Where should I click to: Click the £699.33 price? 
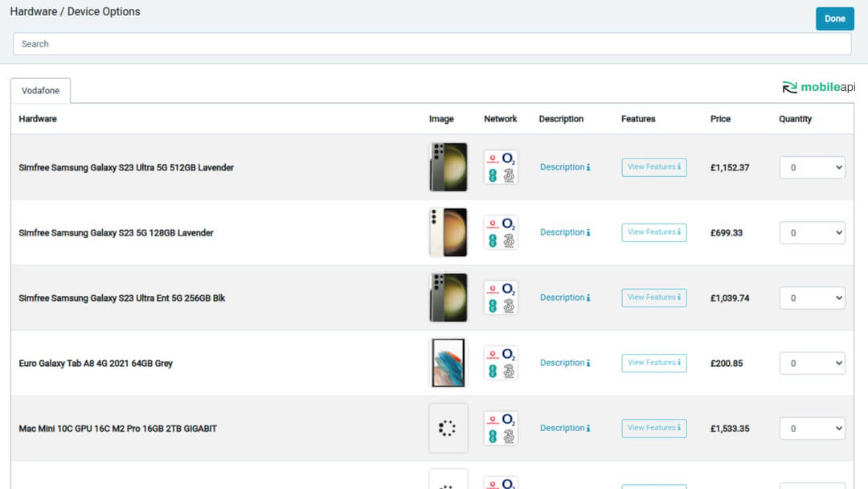[x=727, y=232]
